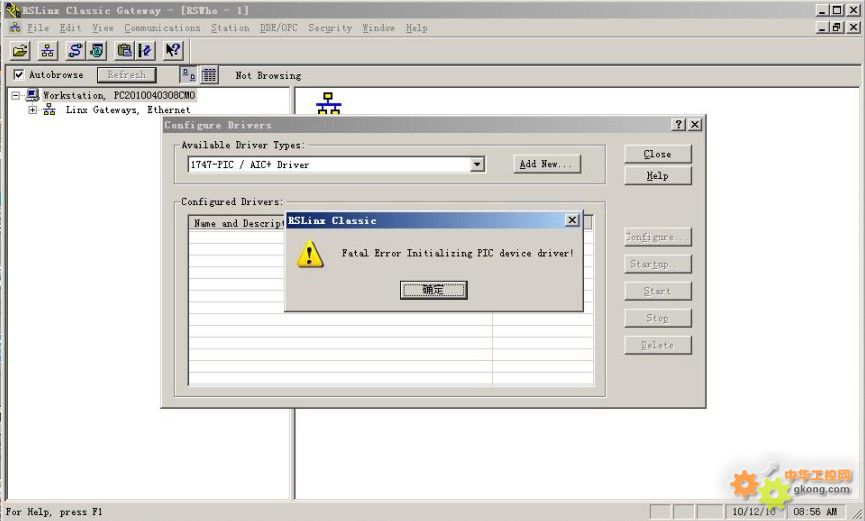Open the View menu
The height and width of the screenshot is (521, 865).
tap(103, 28)
